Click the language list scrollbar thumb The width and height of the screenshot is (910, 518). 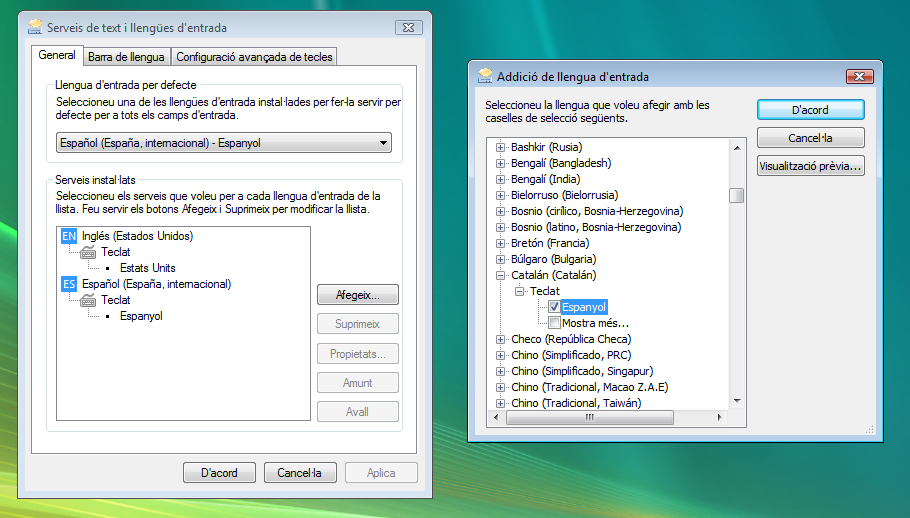tap(736, 195)
